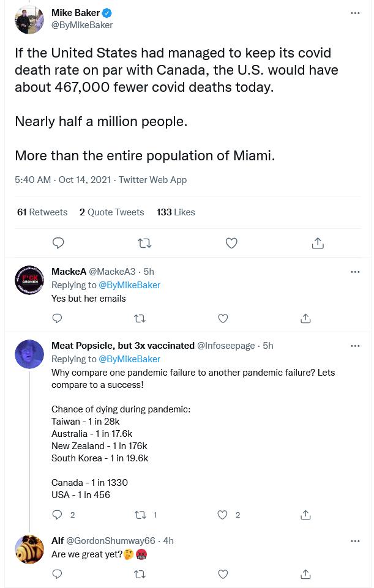Open the share icon on MackeA's reply
This screenshot has height=588, width=374.
coord(305,318)
